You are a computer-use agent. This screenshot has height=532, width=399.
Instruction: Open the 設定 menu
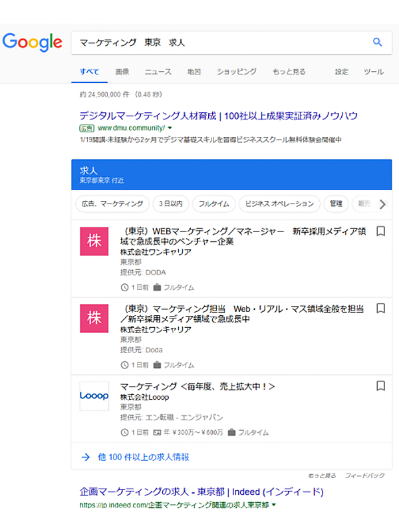(x=341, y=72)
